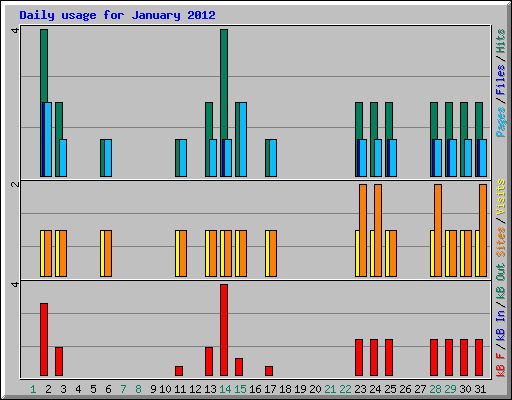Click the orange Sites bar for day 6

click(x=108, y=253)
